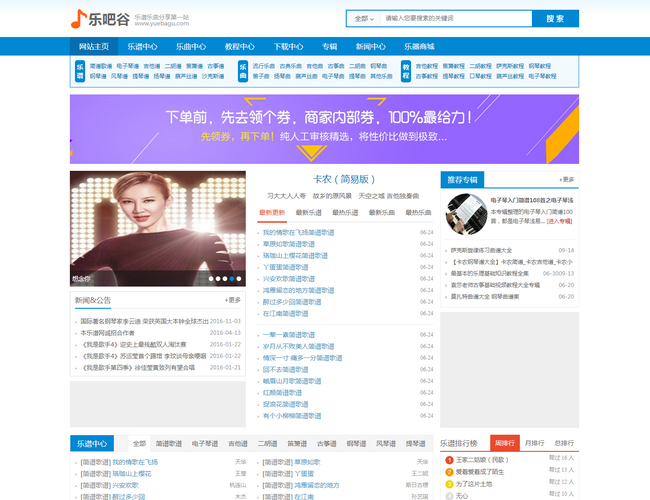The width and height of the screenshot is (650, 500).
Task: Open 乐器商城 in the navigation bar
Action: tap(419, 46)
